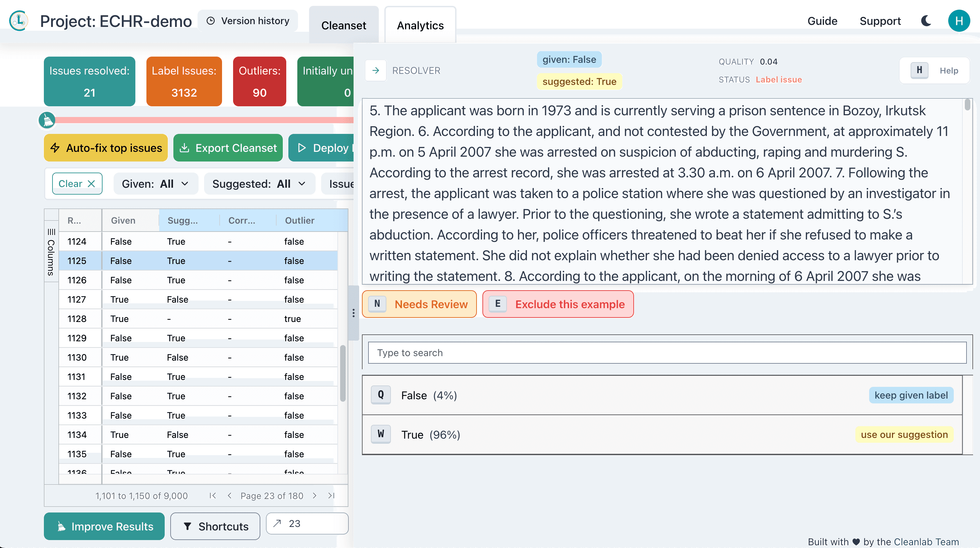Click the vertical dots panel divider handle
The width and height of the screenshot is (980, 548).
point(353,313)
